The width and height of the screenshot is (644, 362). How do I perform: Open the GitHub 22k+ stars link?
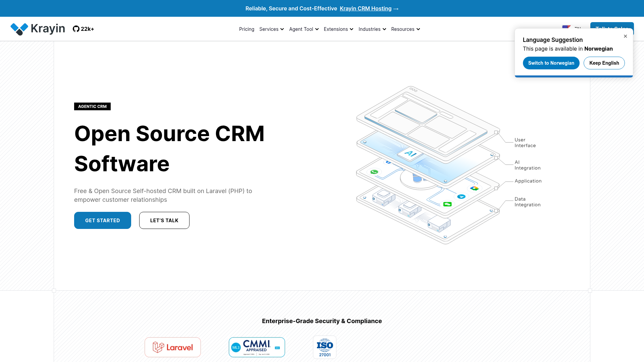(83, 29)
